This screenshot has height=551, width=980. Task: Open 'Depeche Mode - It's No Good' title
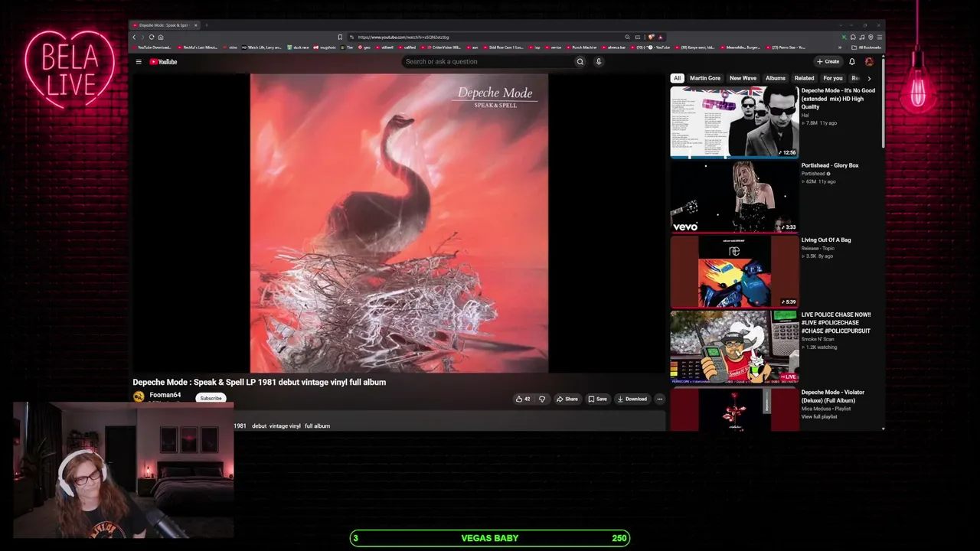coord(838,99)
